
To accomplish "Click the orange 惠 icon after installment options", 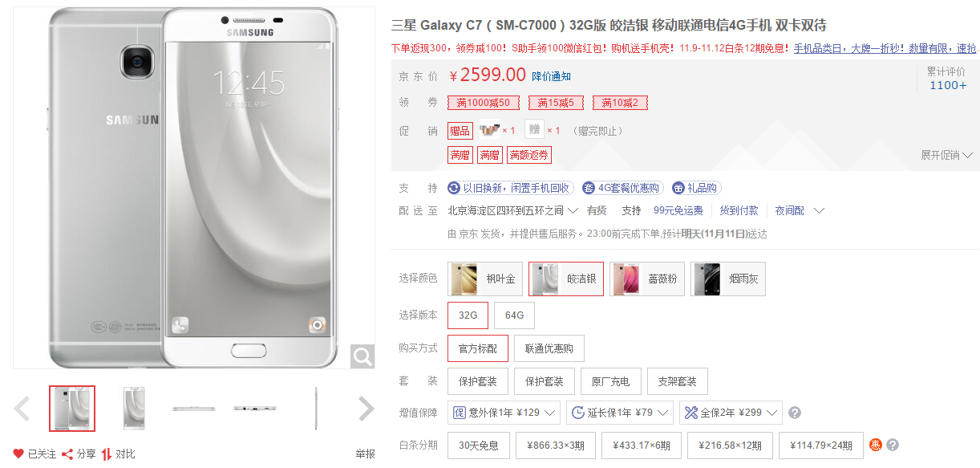I will 876,445.
